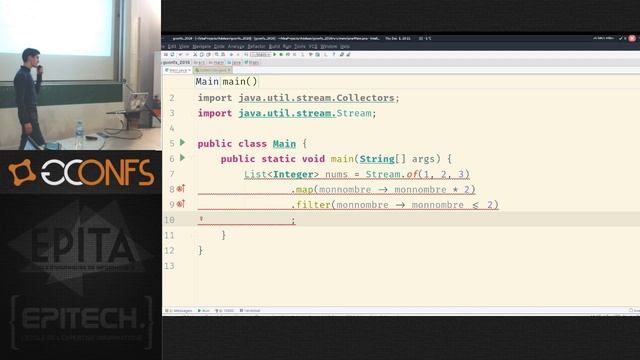
Task: Click the Undo arrow icon in the toolbar
Action: (x=180, y=54)
